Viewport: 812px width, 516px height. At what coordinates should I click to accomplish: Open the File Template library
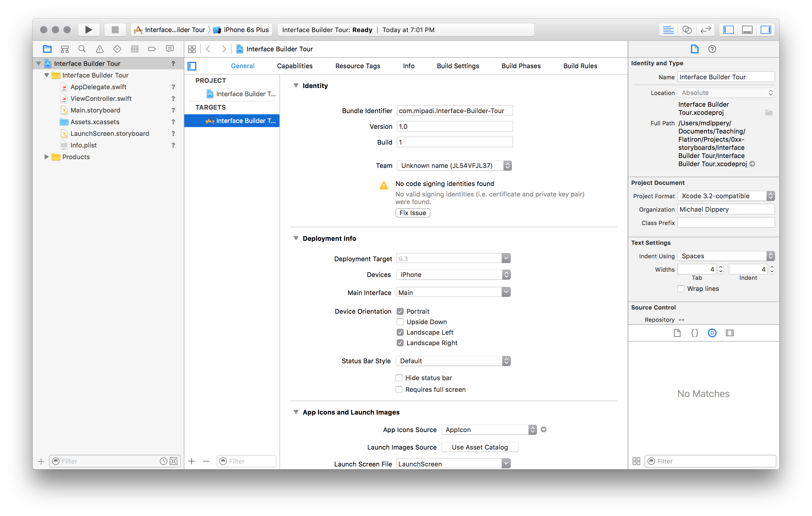[677, 333]
